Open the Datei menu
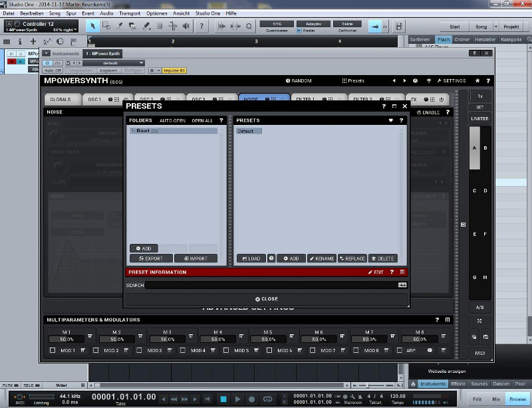This screenshot has height=408, width=532. pos(9,13)
